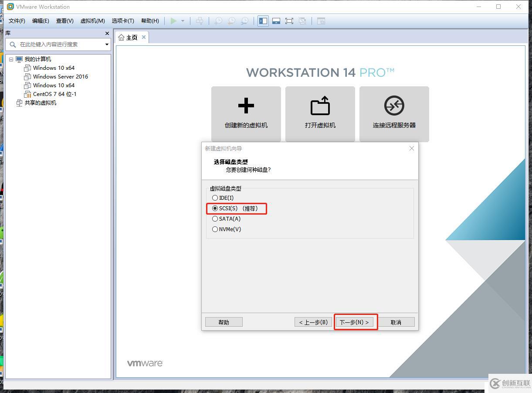
Task: Click the full screen mode icon
Action: pos(289,21)
